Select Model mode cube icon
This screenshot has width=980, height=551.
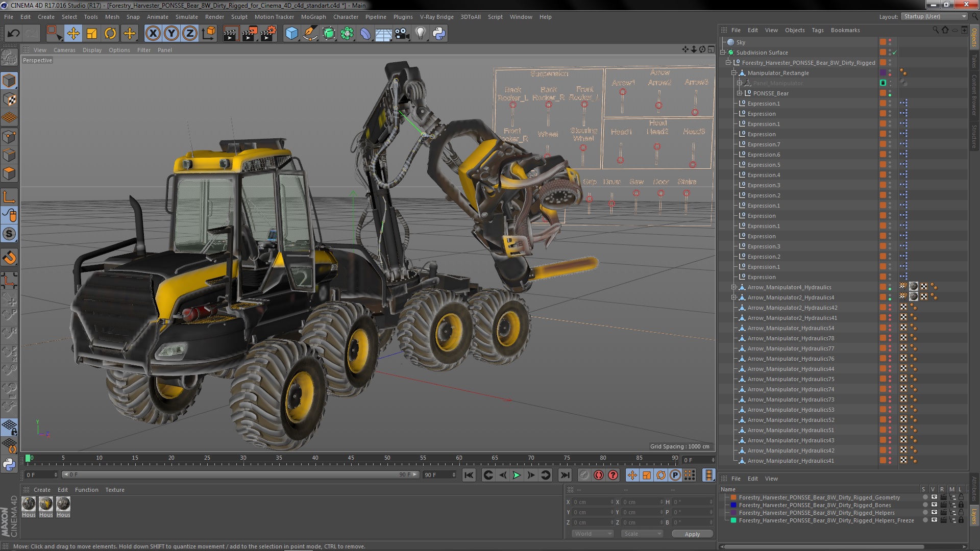[x=9, y=81]
